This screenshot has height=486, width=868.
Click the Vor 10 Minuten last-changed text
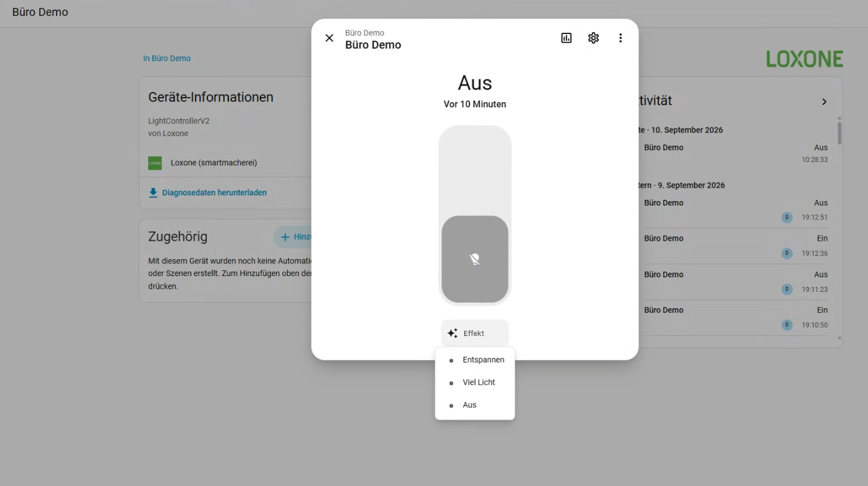tap(475, 104)
